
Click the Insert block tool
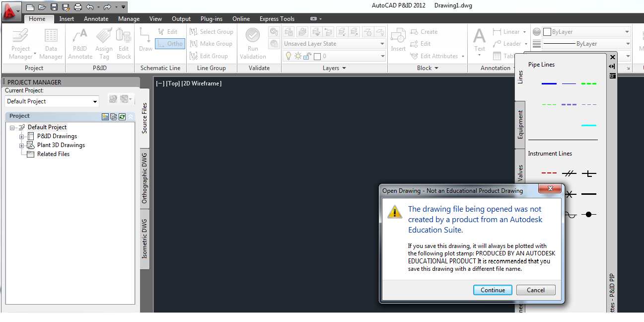pos(398,40)
